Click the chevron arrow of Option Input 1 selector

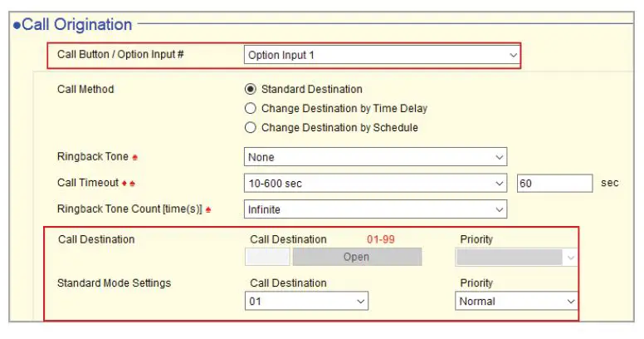pyautogui.click(x=512, y=56)
